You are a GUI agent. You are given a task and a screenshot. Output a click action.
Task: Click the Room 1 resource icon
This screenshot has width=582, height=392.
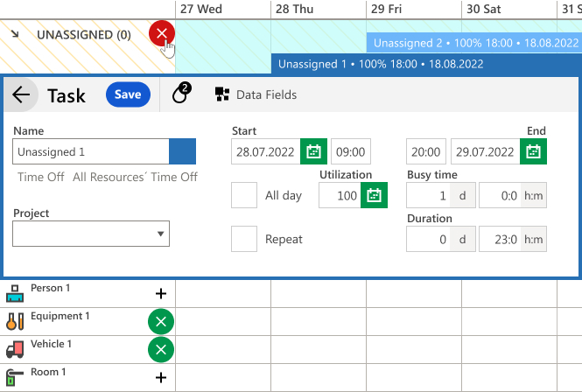(x=15, y=377)
